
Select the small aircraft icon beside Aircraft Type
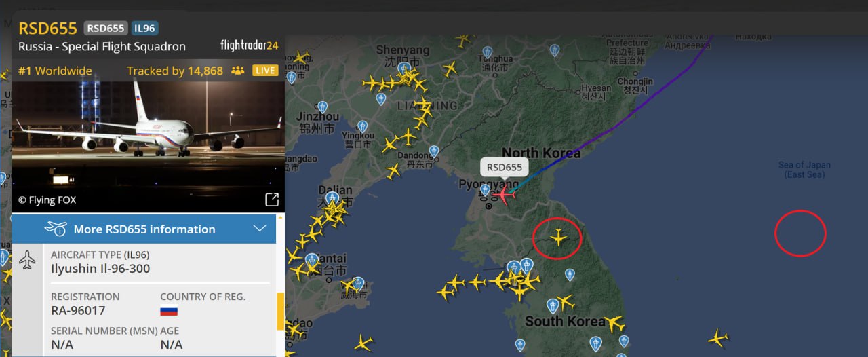tap(27, 259)
